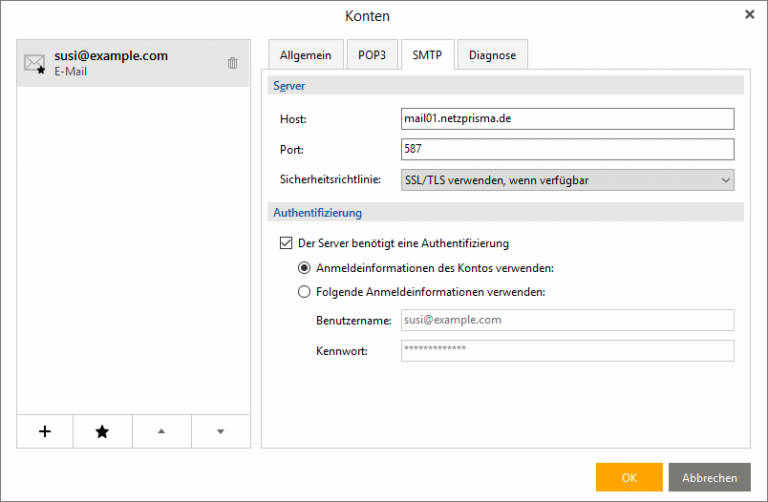Screen dimensions: 768x502
Task: Select 'Folgende Anmeldeinformationen verwenden' radio option
Action: (305, 293)
